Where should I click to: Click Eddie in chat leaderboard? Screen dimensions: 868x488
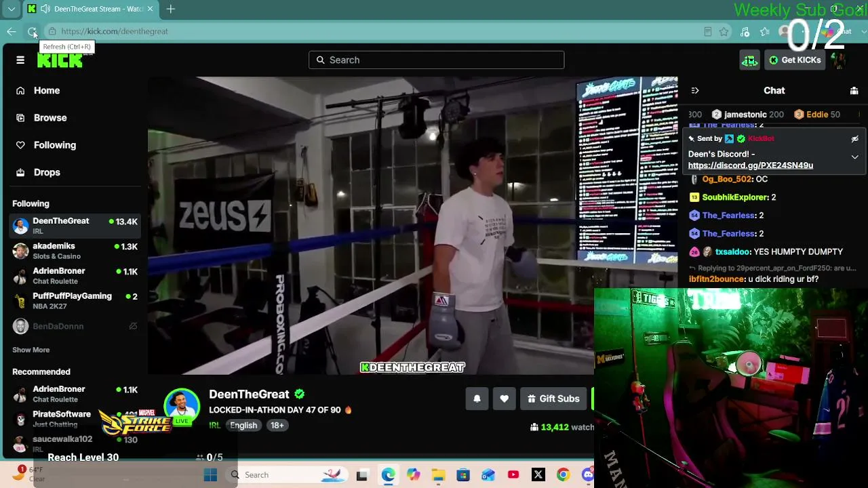coord(817,115)
